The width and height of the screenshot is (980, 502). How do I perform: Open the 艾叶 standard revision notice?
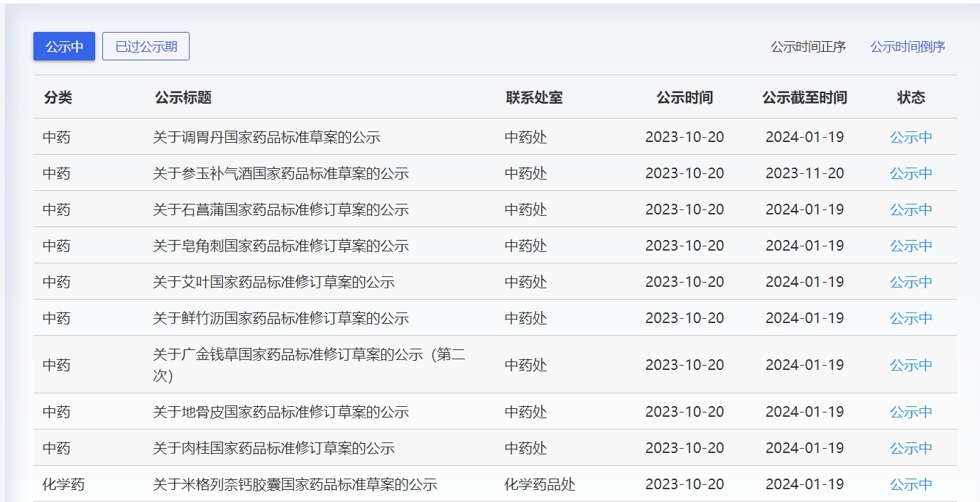[x=273, y=282]
